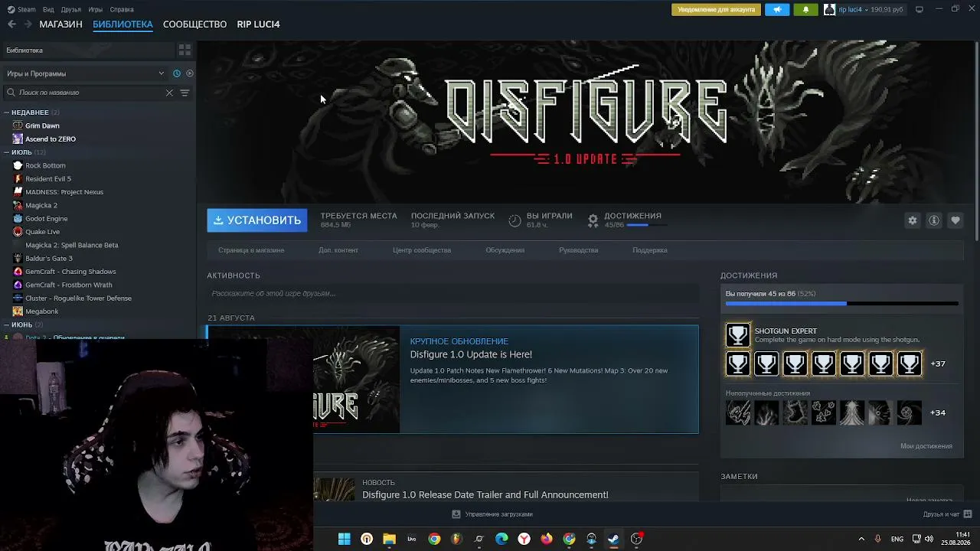
Task: Click the play time clock icon
Action: coord(514,220)
